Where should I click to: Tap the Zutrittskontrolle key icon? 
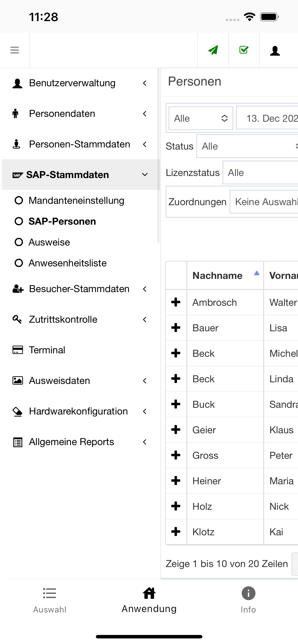[x=17, y=319]
